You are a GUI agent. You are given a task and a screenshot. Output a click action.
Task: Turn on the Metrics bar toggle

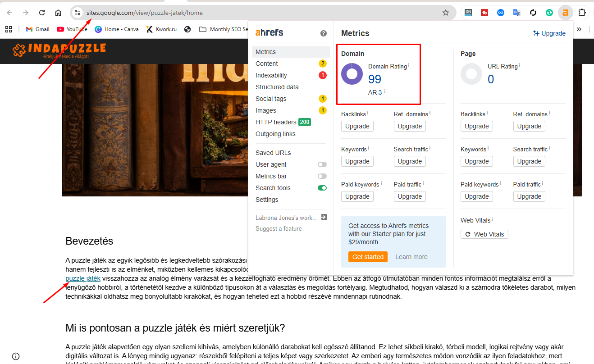(x=322, y=176)
